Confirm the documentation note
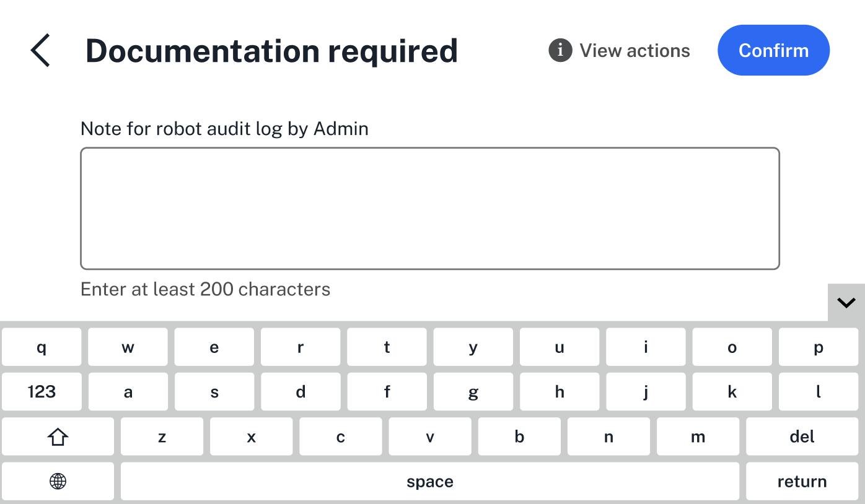 [773, 50]
